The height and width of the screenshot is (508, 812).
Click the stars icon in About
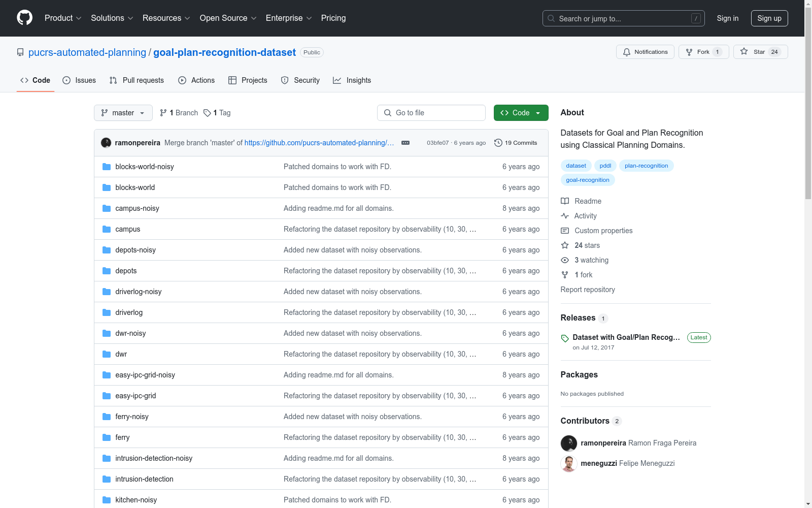(x=565, y=245)
